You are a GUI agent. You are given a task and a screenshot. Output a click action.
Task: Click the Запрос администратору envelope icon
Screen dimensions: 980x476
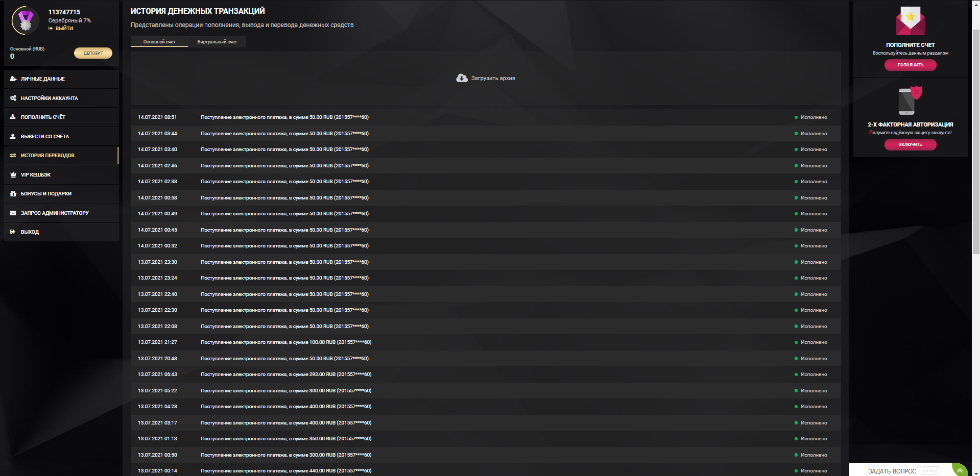pos(13,213)
